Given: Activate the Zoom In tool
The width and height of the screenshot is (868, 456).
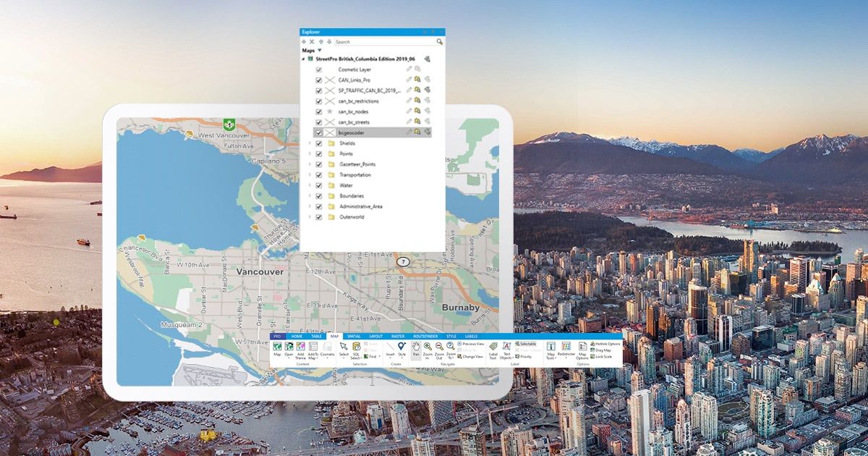Looking at the screenshot, I should pyautogui.click(x=427, y=347).
